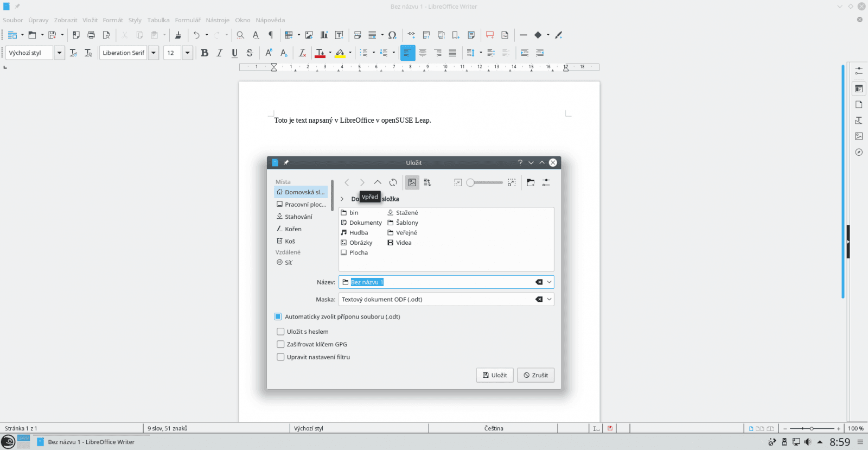Open font size dropdown arrow

tap(187, 53)
